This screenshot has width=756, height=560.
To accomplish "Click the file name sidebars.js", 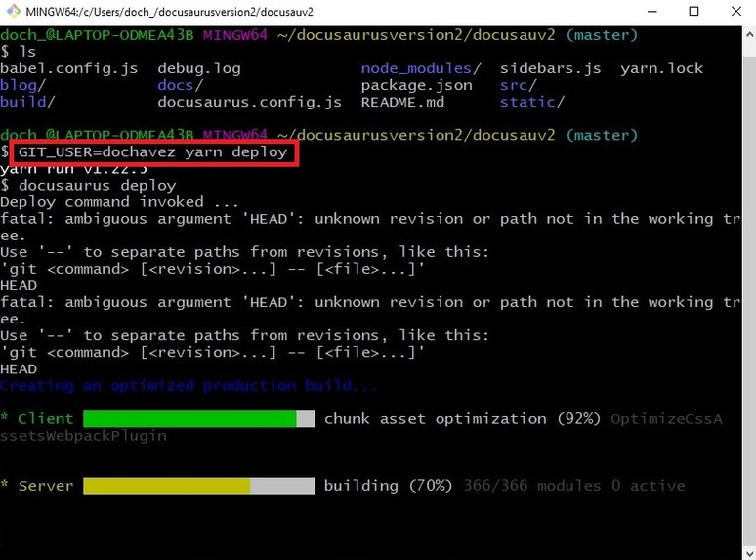I will click(x=550, y=69).
